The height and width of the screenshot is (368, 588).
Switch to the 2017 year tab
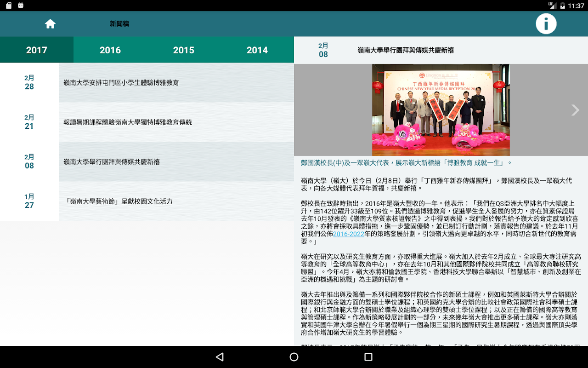coord(37,50)
